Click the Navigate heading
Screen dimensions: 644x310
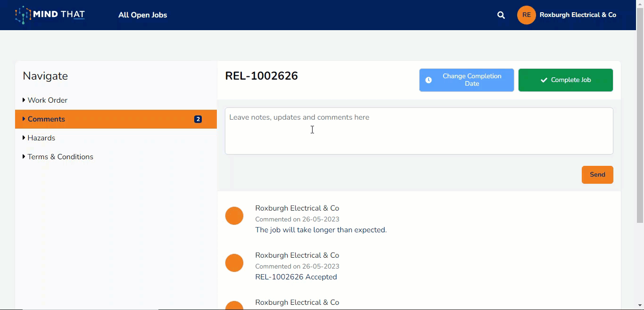pyautogui.click(x=45, y=76)
